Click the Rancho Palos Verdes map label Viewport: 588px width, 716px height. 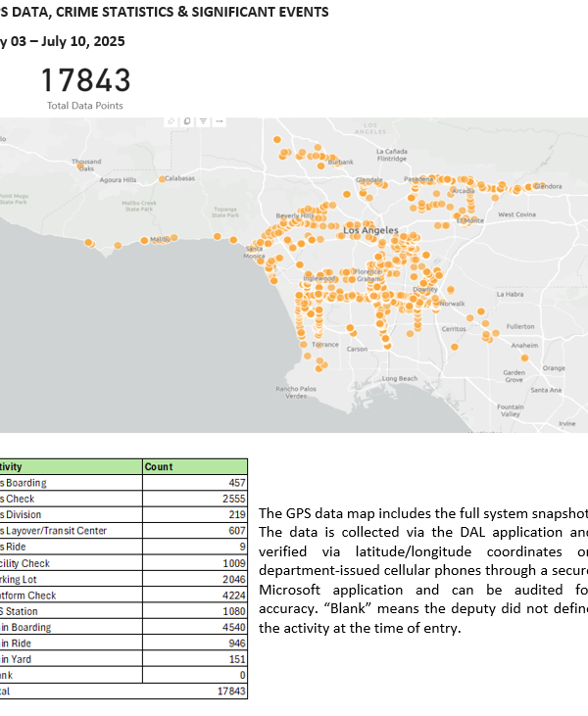296,392
